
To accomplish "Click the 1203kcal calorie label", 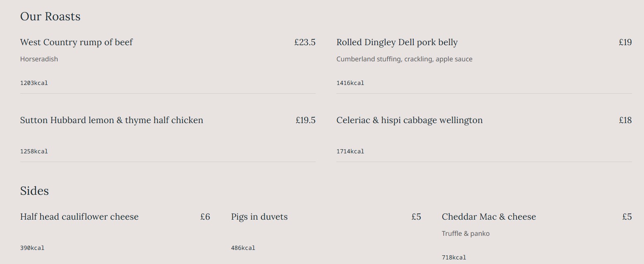I will [34, 83].
